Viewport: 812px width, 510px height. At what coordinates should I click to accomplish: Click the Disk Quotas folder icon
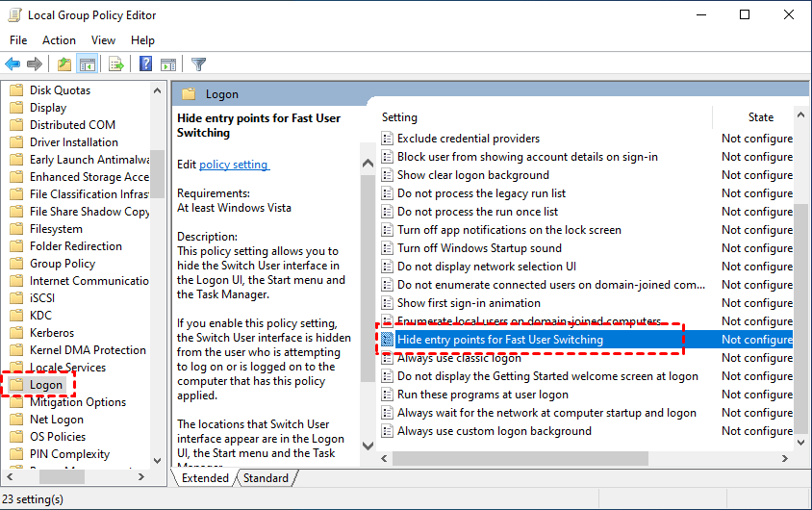[16, 90]
